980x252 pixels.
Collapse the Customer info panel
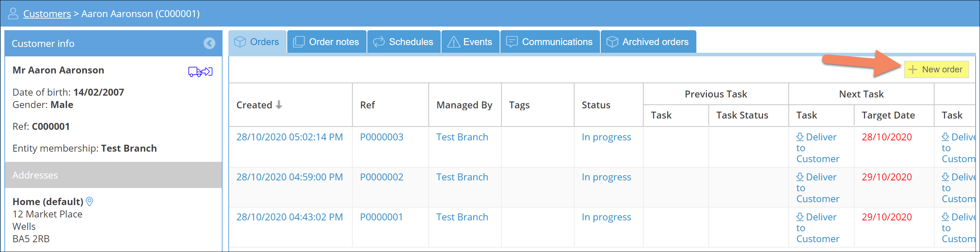tap(209, 43)
